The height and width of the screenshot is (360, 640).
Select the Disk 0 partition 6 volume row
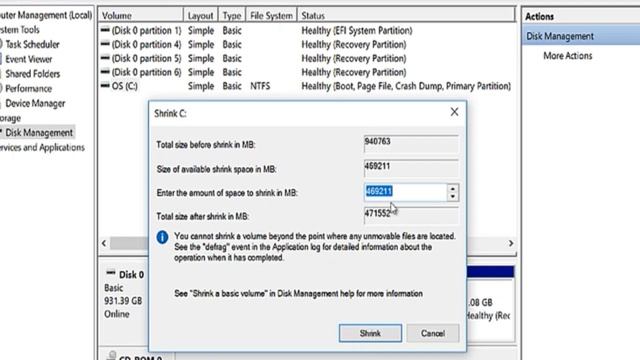(x=307, y=72)
